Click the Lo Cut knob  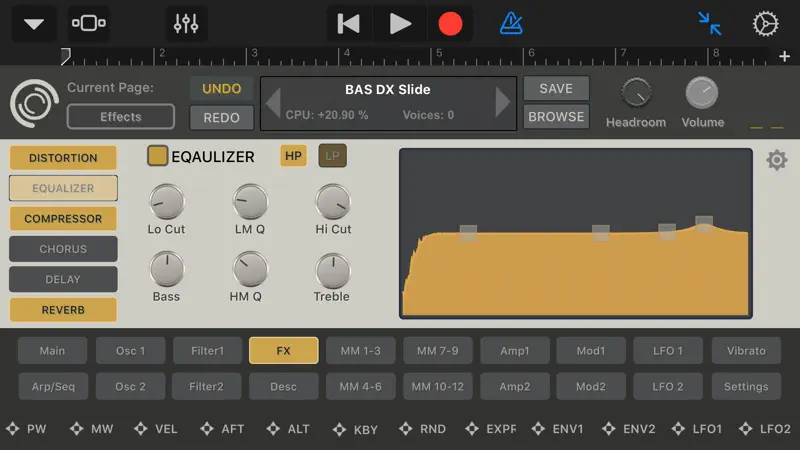(167, 202)
